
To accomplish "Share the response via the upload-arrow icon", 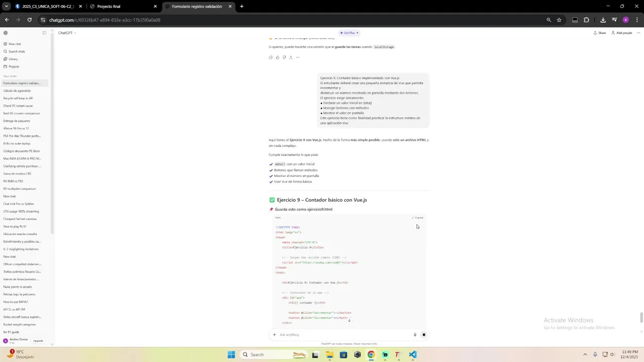I will tap(290, 57).
